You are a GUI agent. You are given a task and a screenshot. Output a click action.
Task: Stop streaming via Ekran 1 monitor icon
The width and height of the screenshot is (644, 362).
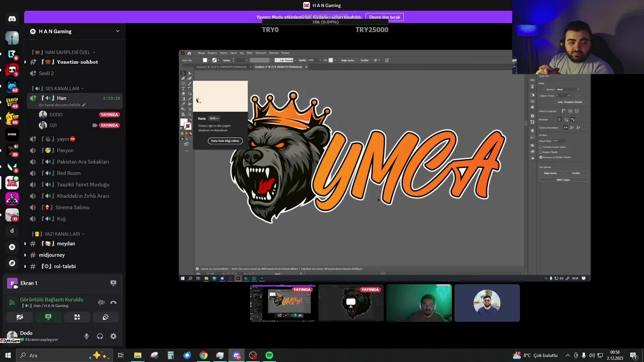[x=113, y=283]
